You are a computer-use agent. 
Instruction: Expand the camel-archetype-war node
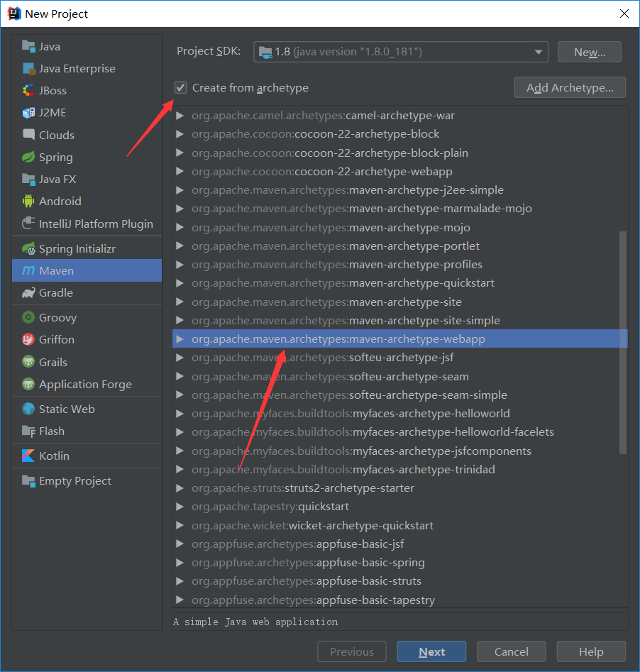pos(180,115)
